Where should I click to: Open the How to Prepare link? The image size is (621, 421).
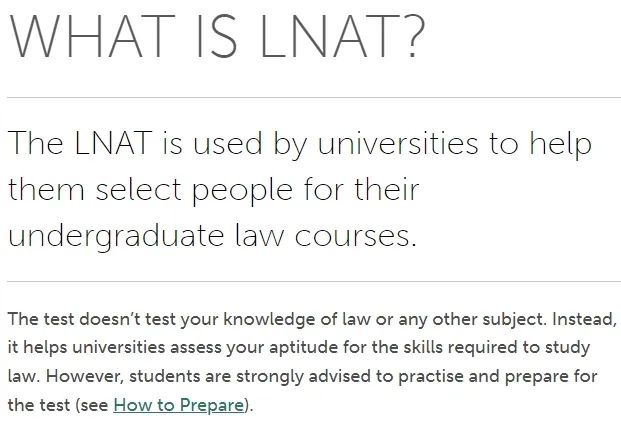click(x=179, y=405)
